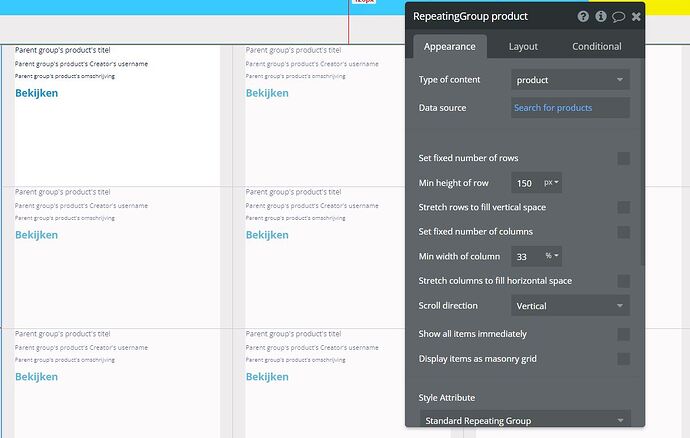This screenshot has height=438, width=690.
Task: Click Bekijken link in middle row first cell
Action: point(37,235)
